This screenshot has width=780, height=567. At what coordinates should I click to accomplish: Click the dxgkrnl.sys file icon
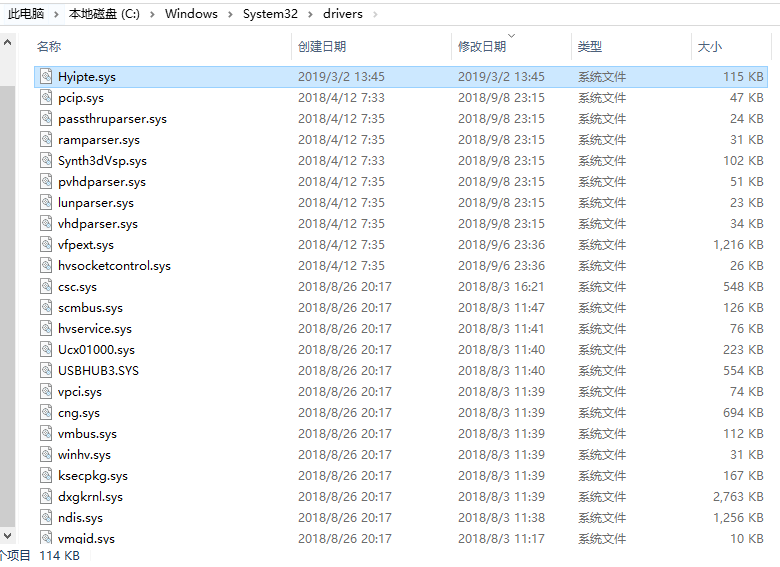click(x=46, y=496)
